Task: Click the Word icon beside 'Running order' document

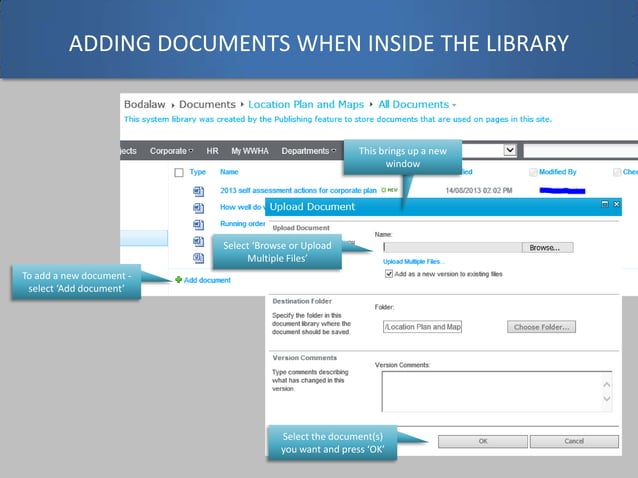Action: coord(199,224)
